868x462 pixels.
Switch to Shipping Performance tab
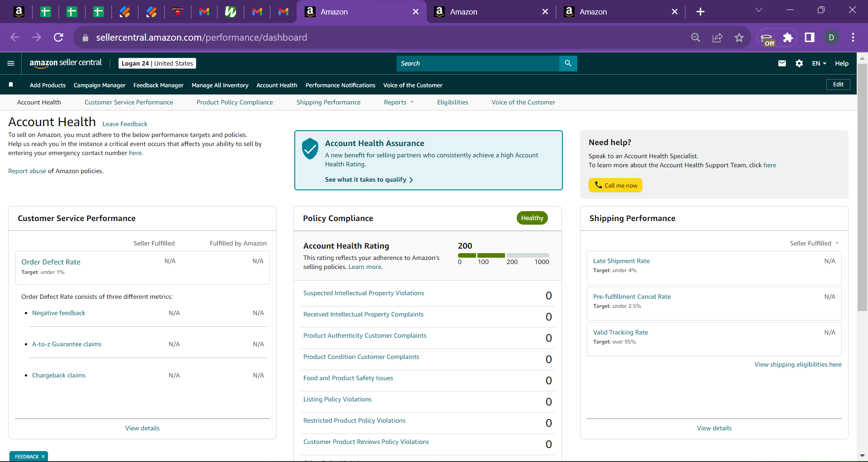click(329, 102)
